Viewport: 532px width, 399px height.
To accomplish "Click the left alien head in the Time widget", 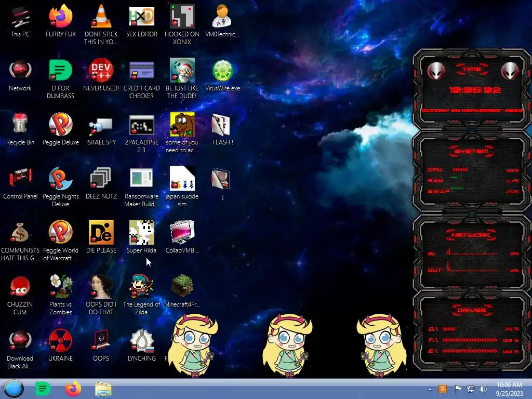I will click(436, 71).
